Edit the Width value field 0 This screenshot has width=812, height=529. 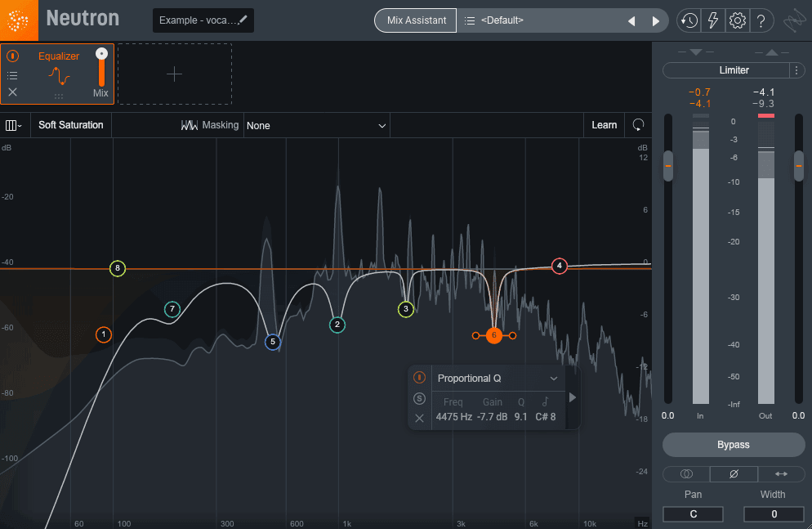pyautogui.click(x=774, y=514)
